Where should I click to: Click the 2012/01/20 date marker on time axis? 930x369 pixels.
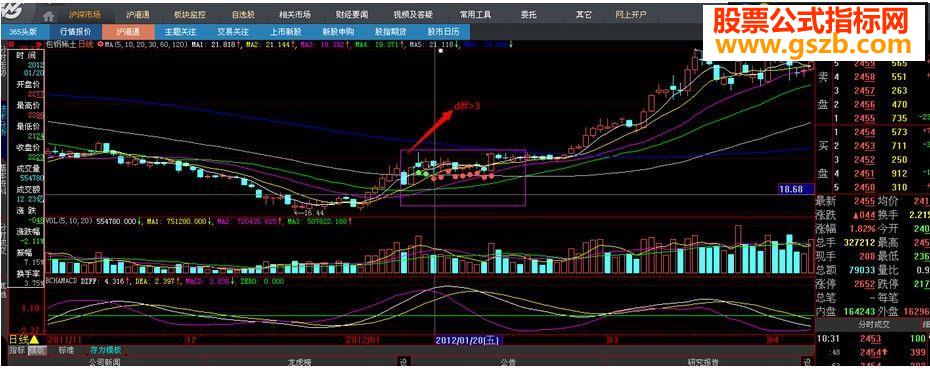point(469,341)
